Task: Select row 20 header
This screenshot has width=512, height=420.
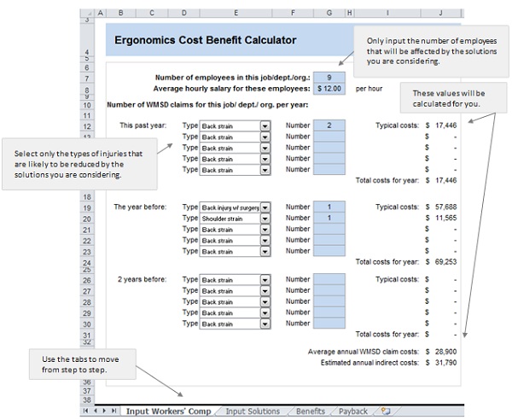Action: click(x=87, y=219)
